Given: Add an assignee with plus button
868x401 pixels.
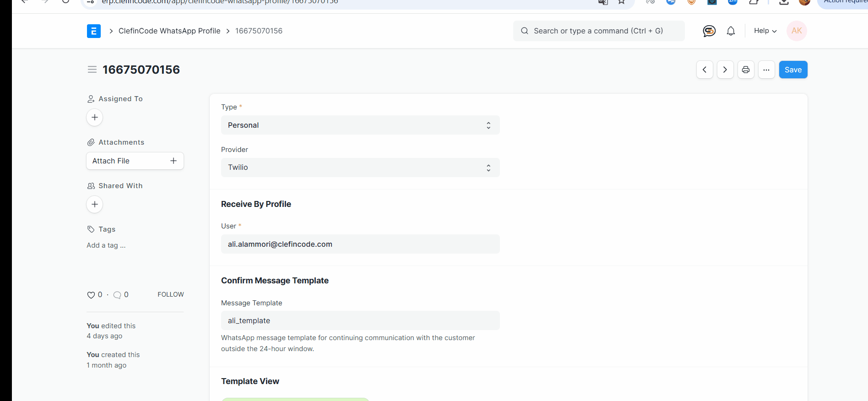Looking at the screenshot, I should coord(95,118).
